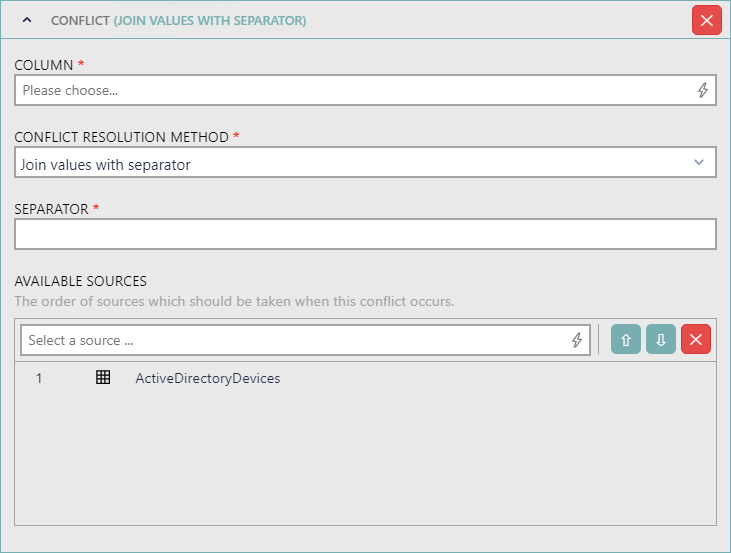Click inside the Column 'Please choose...' field

pyautogui.click(x=350, y=90)
